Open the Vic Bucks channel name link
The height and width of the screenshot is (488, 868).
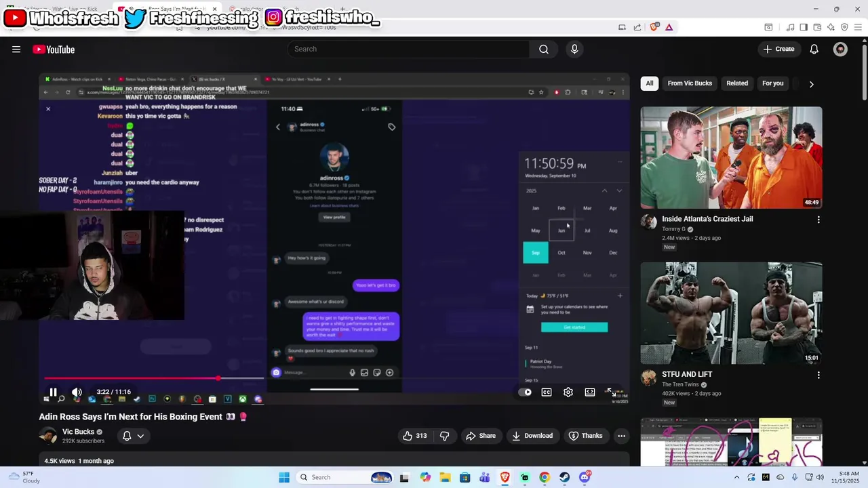pos(78,432)
